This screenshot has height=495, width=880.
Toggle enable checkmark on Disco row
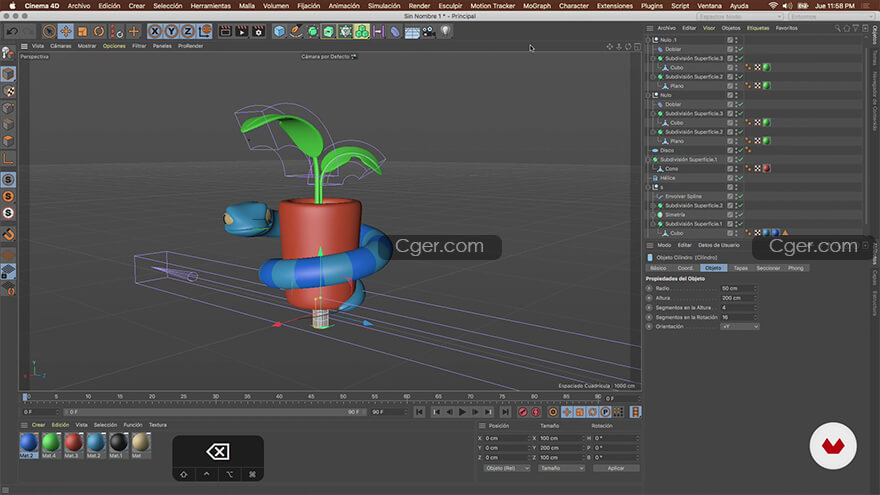pos(741,150)
